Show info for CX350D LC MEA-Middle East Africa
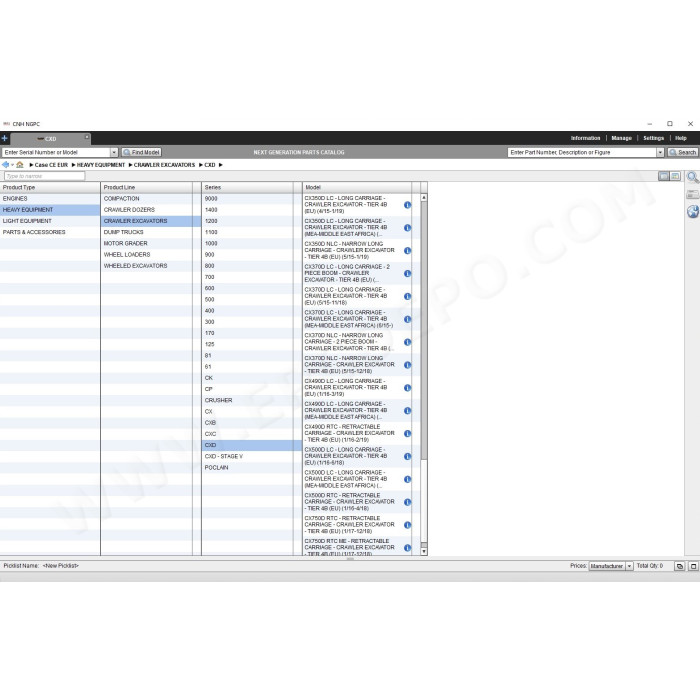The height and width of the screenshot is (700, 700). [x=408, y=228]
